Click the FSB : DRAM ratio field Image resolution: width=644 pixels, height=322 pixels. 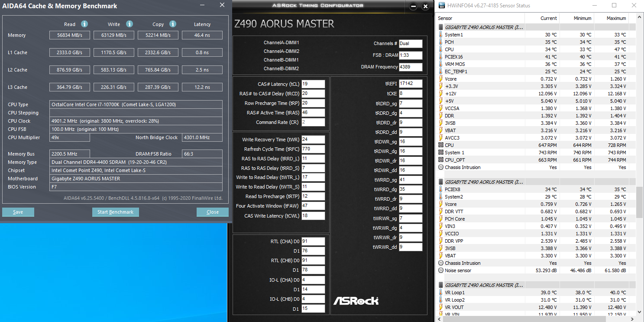tap(411, 55)
